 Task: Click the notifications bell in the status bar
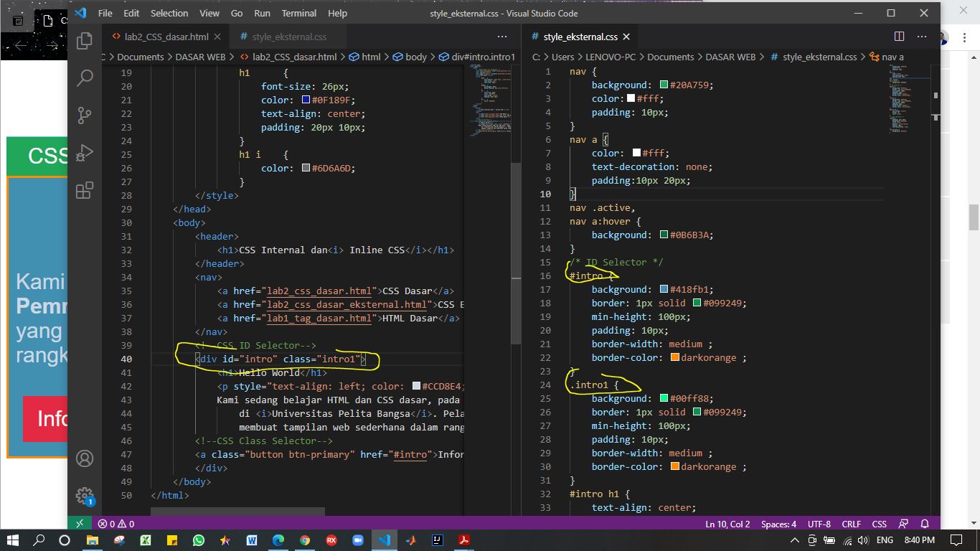click(925, 524)
